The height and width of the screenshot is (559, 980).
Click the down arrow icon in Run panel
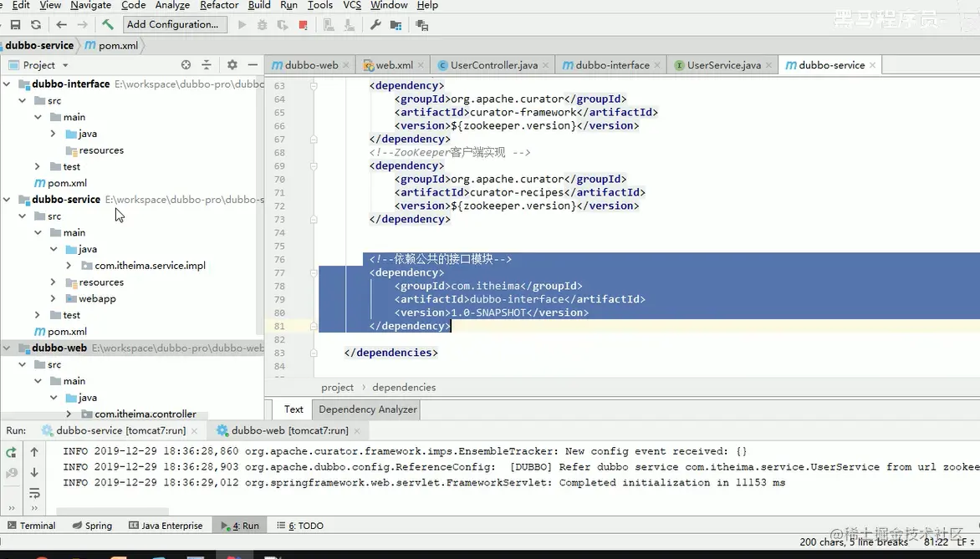[x=34, y=472]
